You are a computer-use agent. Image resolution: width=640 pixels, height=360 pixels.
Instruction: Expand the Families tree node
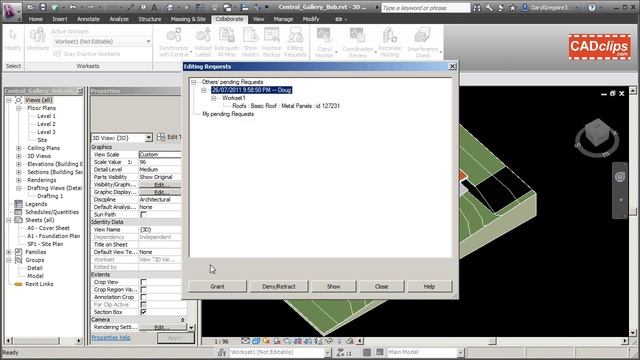point(9,252)
